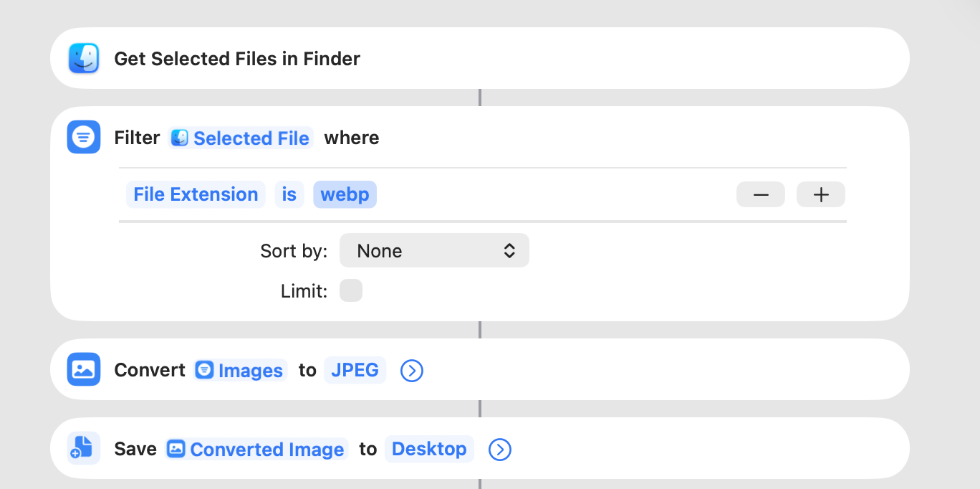Viewport: 980px width, 489px height.
Task: Select the Selected File variable token
Action: point(241,138)
